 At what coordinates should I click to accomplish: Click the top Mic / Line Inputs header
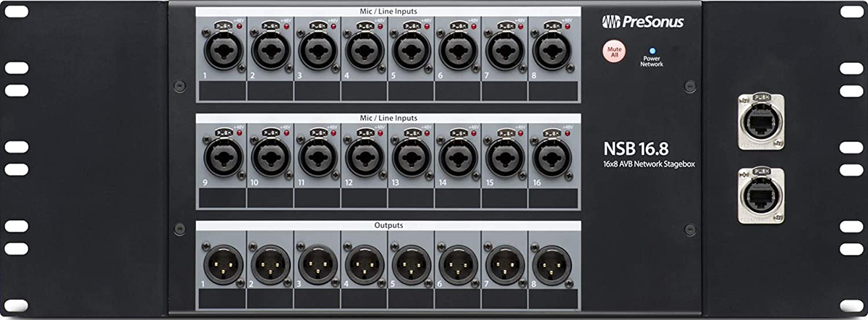point(388,12)
